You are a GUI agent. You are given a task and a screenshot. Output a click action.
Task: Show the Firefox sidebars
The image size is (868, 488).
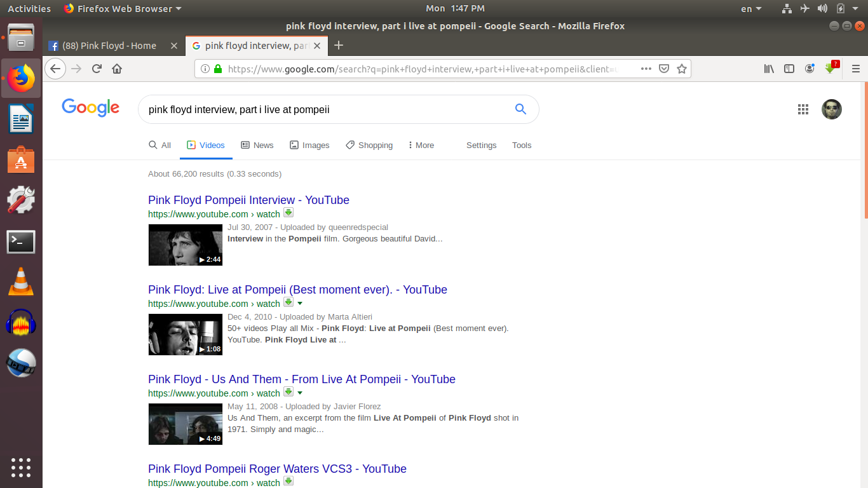click(789, 69)
